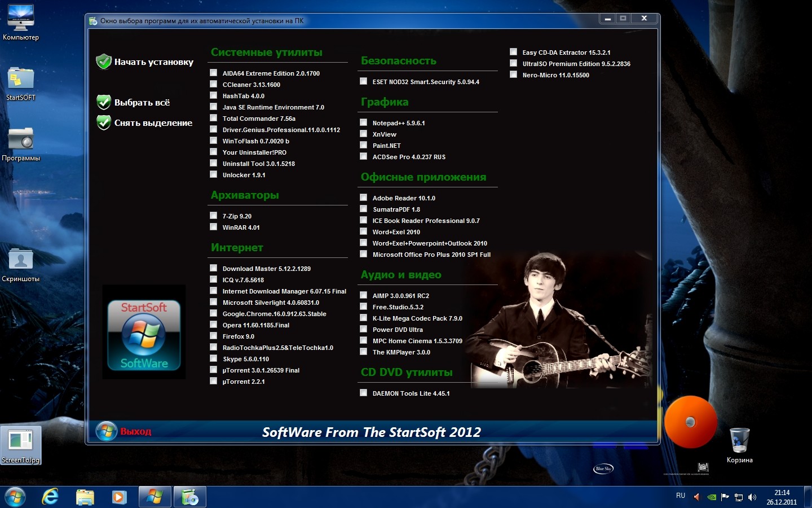
Task: Click the Системные утилиты heading
Action: pos(267,52)
